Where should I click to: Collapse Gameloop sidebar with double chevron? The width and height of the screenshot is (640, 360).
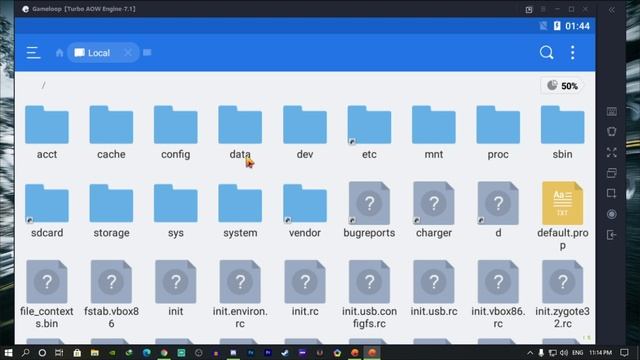coord(611,10)
